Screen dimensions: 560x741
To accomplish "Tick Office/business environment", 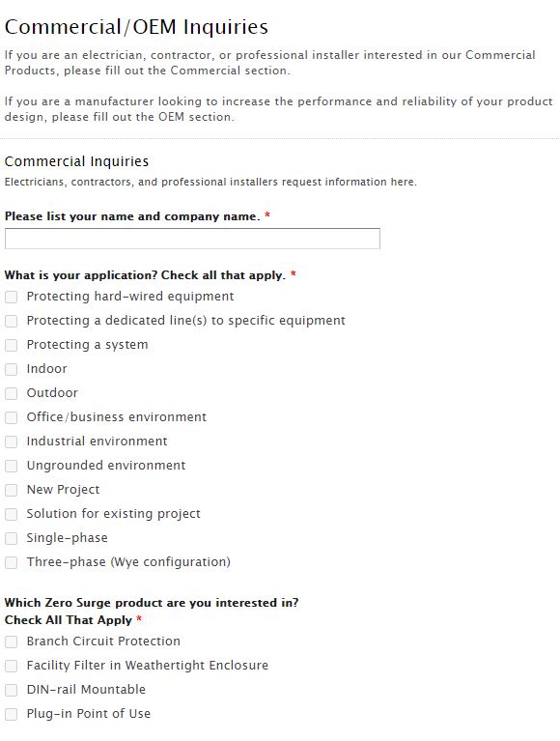I will 11,417.
